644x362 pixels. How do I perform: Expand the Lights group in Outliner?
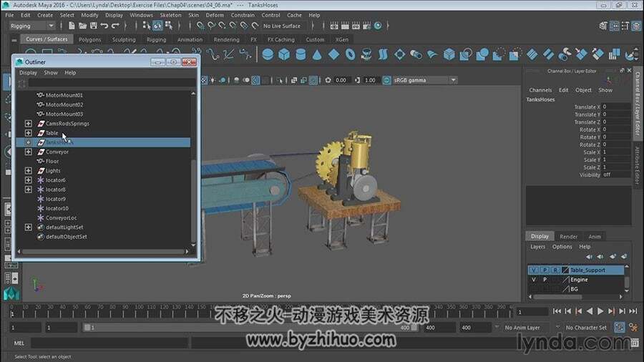(29, 170)
